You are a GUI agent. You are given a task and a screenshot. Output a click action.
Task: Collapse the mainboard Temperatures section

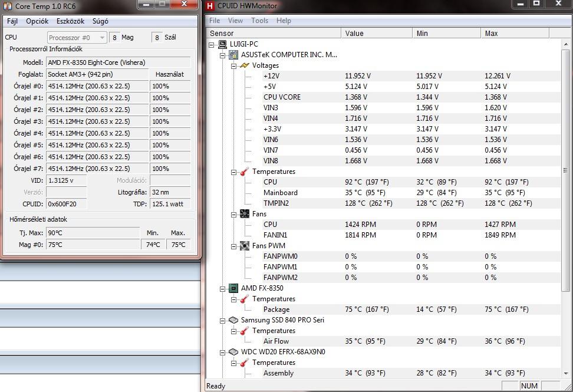coord(234,172)
